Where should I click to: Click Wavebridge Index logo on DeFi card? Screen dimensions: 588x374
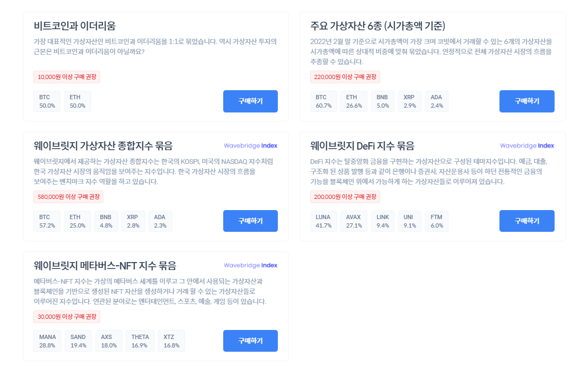pyautogui.click(x=527, y=145)
